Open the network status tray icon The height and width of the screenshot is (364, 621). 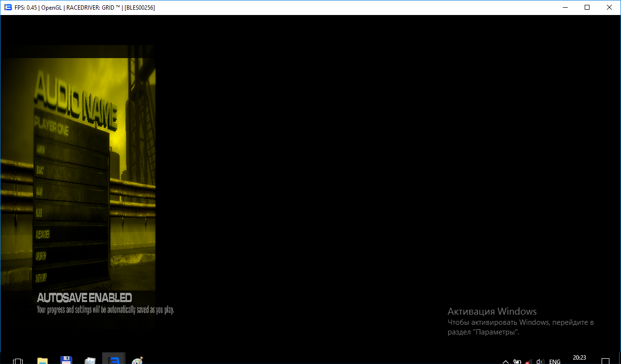tap(529, 361)
